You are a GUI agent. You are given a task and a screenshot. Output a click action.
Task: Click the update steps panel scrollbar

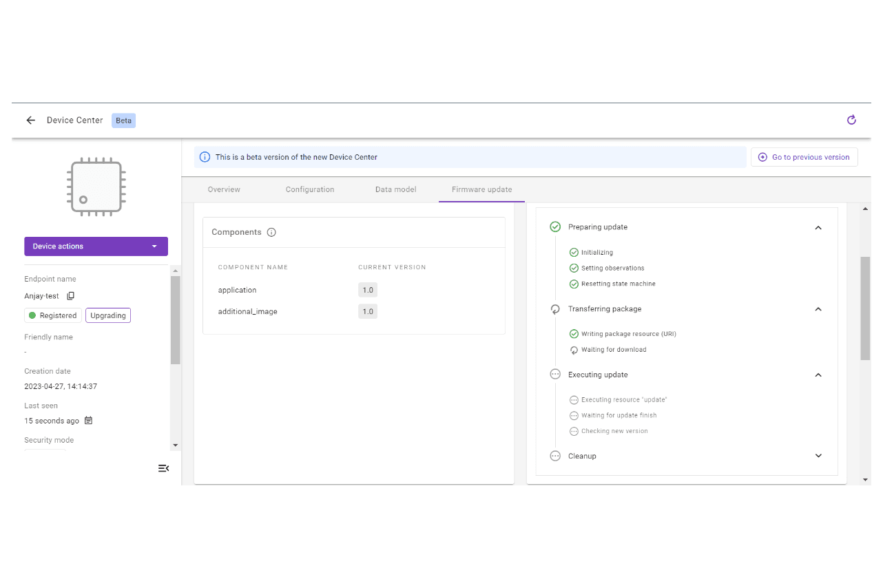point(865,308)
